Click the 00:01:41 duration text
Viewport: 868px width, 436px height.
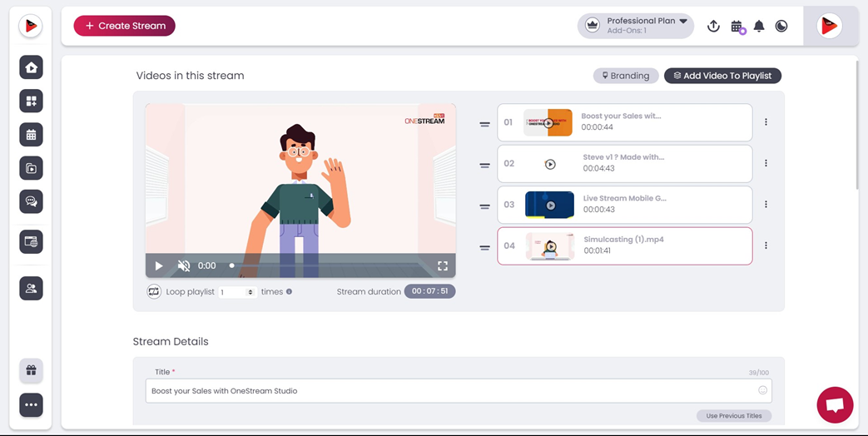click(x=599, y=250)
